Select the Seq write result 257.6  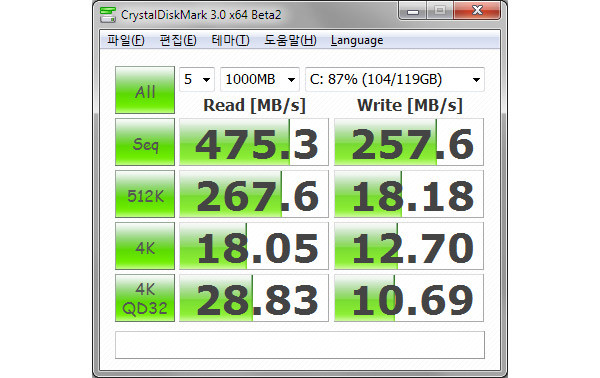tap(409, 142)
